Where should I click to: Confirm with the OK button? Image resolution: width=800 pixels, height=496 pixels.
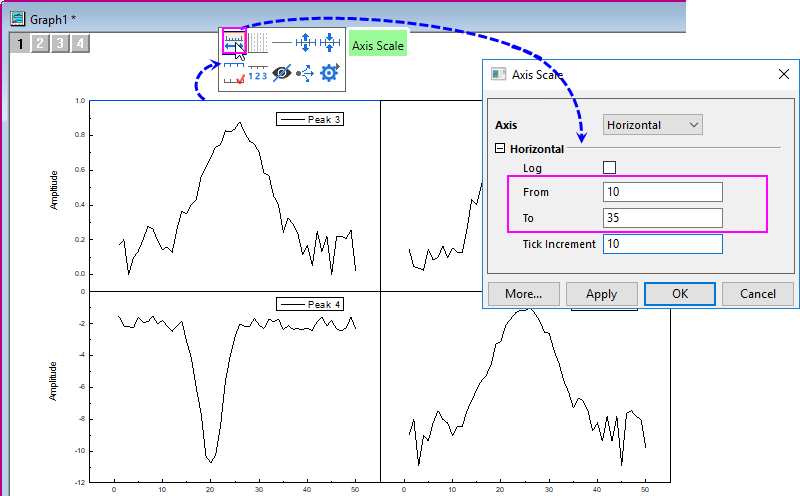coord(679,294)
